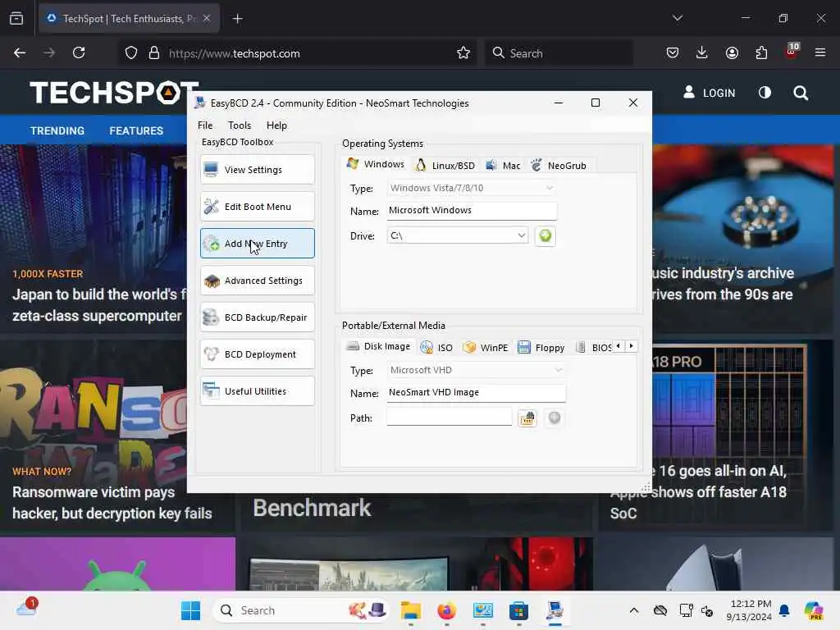Open the File menu in EasyBCD
This screenshot has width=840, height=630.
pos(205,126)
